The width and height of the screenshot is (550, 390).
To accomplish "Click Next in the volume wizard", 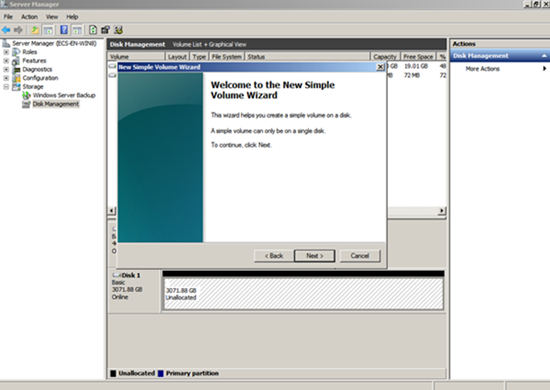I will coord(315,256).
